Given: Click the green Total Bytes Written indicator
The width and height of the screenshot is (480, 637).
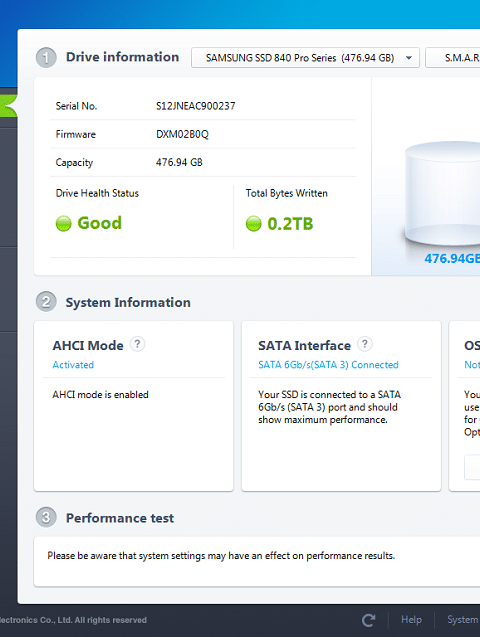Looking at the screenshot, I should pyautogui.click(x=253, y=223).
